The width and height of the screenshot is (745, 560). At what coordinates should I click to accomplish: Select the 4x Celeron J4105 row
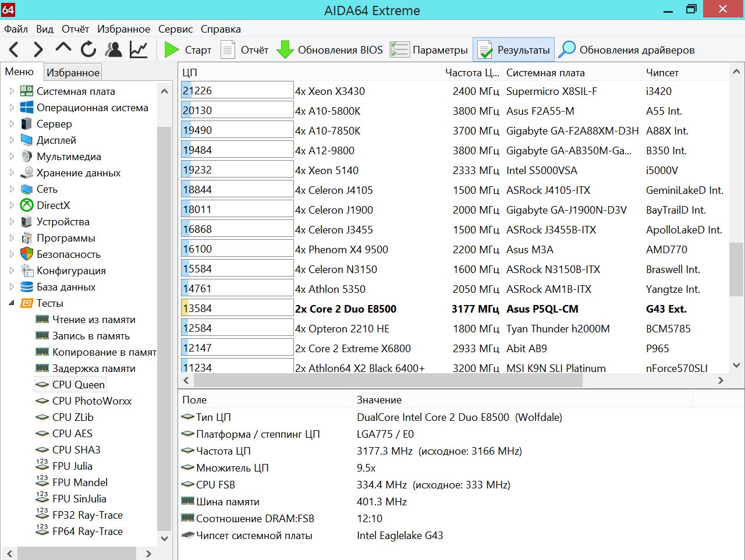[x=454, y=190]
